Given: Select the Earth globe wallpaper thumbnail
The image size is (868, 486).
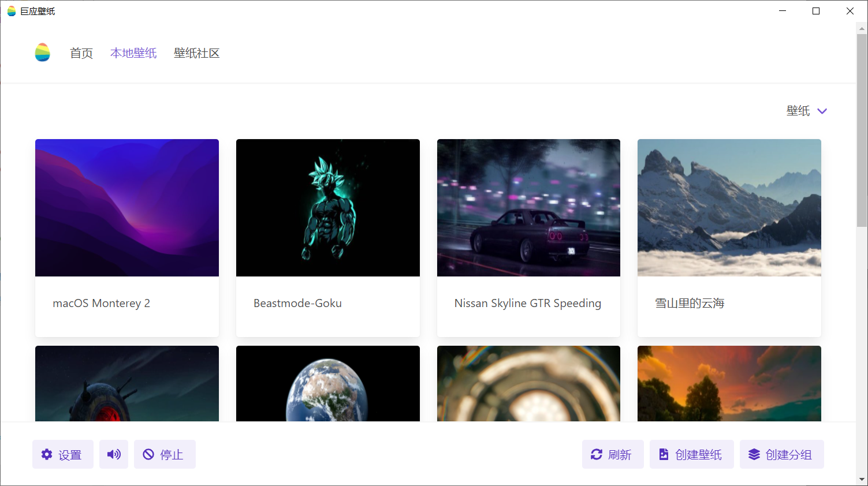Looking at the screenshot, I should tap(328, 383).
